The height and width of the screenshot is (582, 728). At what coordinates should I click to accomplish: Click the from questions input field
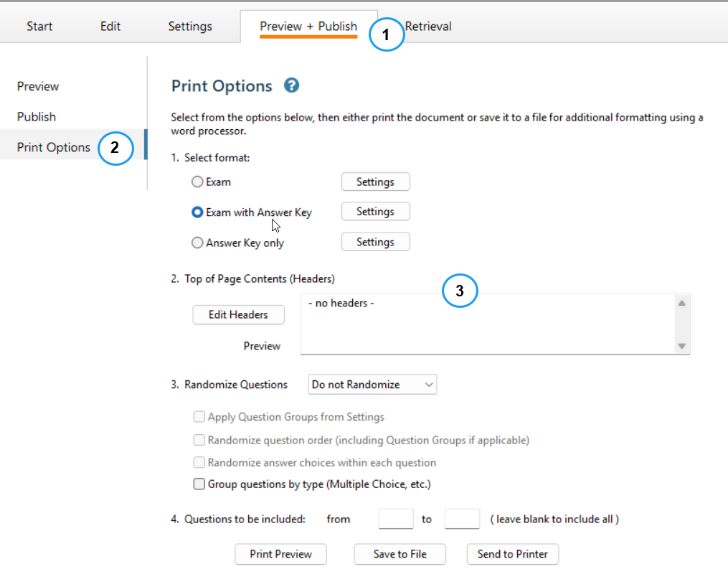(395, 518)
